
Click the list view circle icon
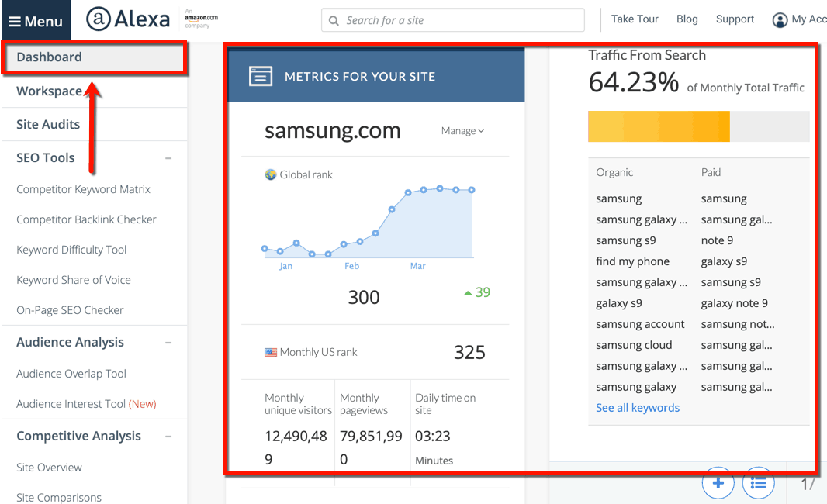[x=758, y=483]
